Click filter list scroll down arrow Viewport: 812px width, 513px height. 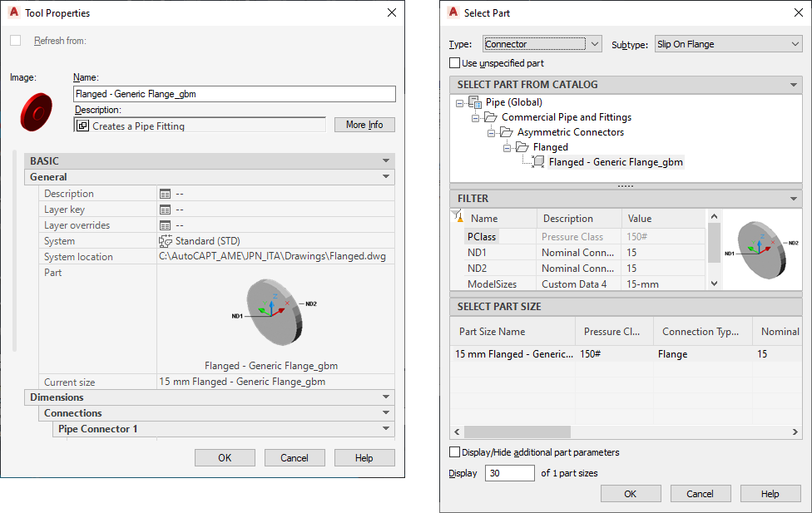[x=714, y=284]
